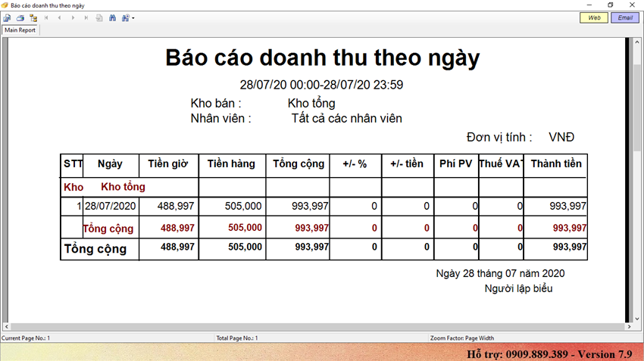Viewport: 644px width, 361px height.
Task: Click the vertical scrollbar up arrow
Action: [636, 42]
